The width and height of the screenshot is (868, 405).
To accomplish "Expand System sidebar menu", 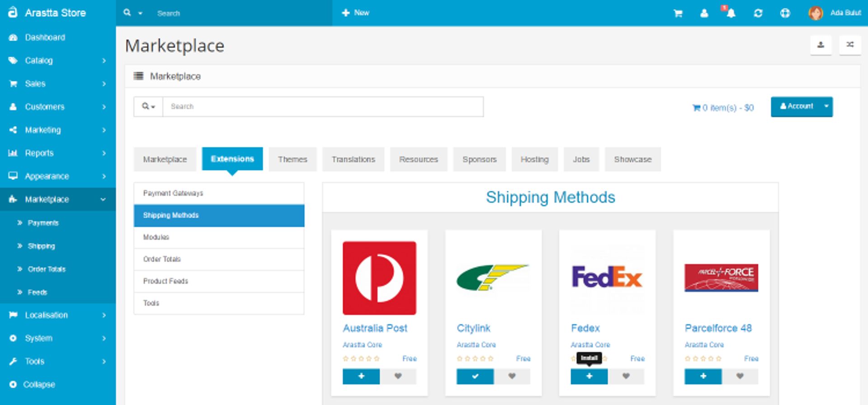I will tap(58, 338).
